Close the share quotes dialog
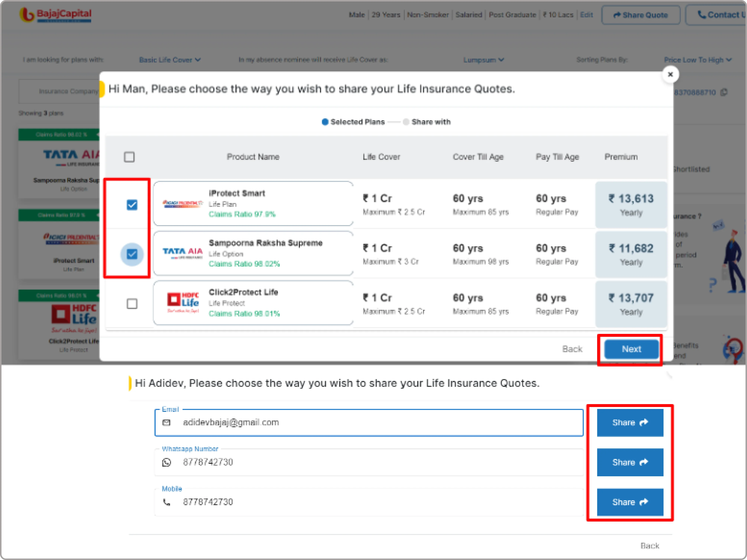This screenshot has width=747, height=560. click(670, 74)
